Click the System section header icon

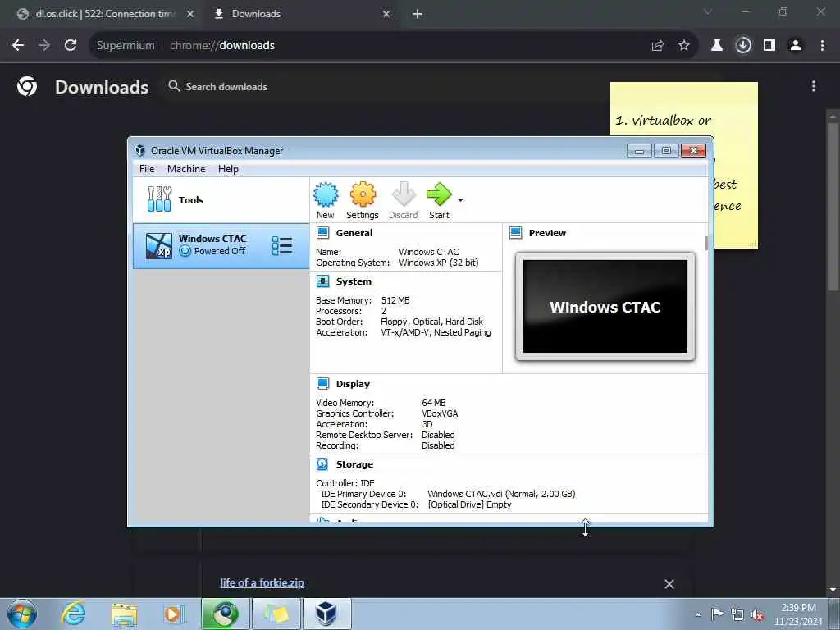click(x=322, y=281)
